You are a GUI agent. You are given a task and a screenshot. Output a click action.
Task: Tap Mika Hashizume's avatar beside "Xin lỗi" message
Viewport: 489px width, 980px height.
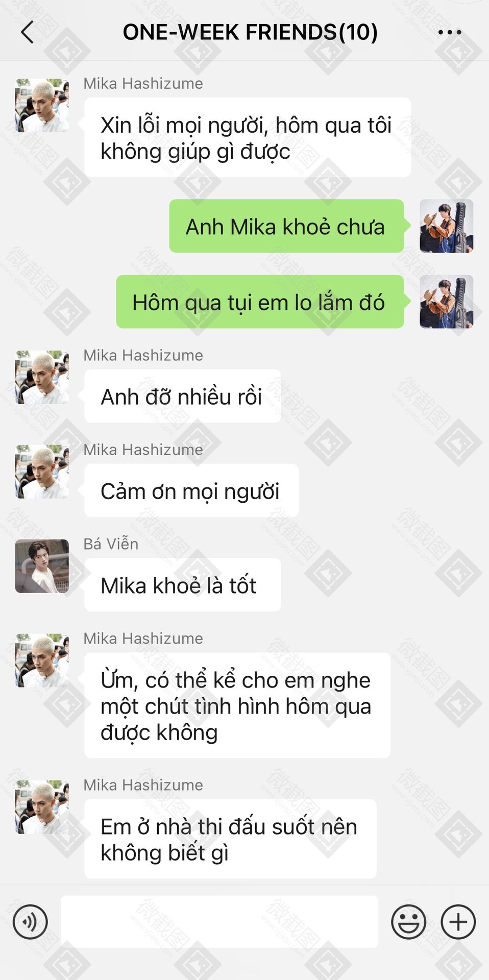click(42, 105)
